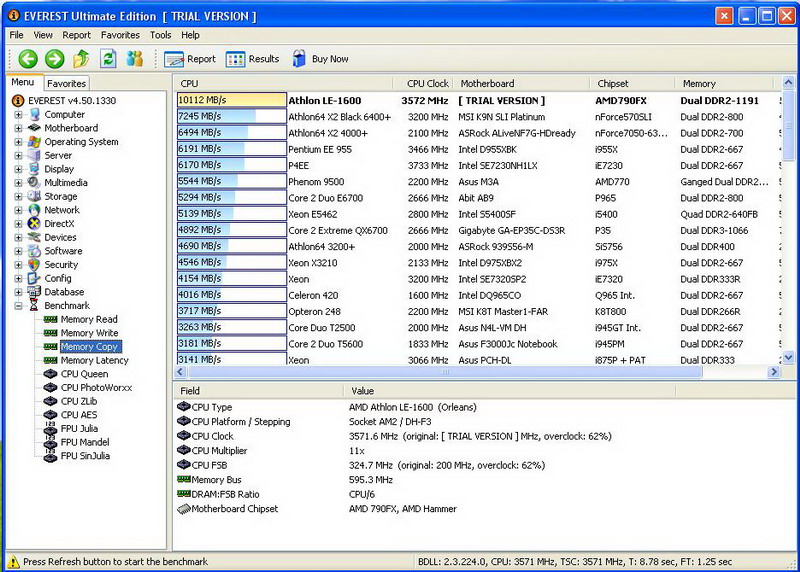The image size is (800, 572).
Task: Click the green Back arrow icon
Action: (x=27, y=59)
